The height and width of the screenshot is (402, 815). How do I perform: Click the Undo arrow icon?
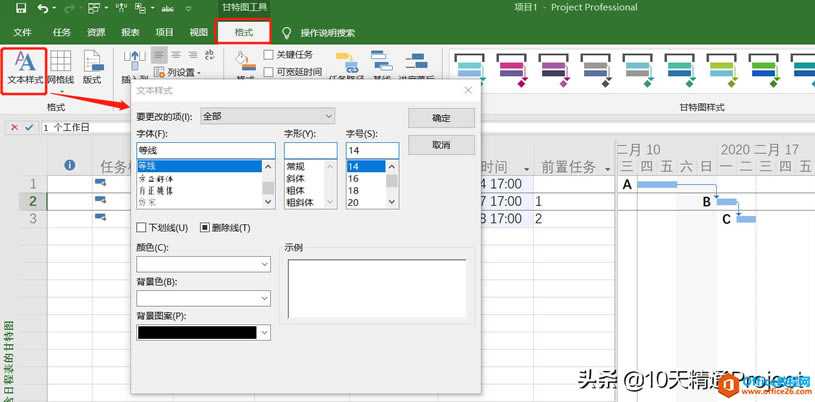pos(43,8)
